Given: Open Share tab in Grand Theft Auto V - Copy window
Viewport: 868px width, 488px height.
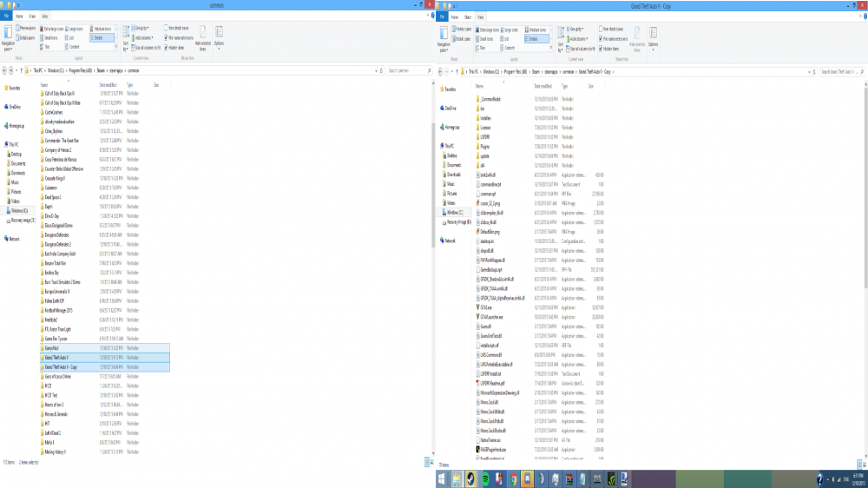Looking at the screenshot, I should [468, 17].
